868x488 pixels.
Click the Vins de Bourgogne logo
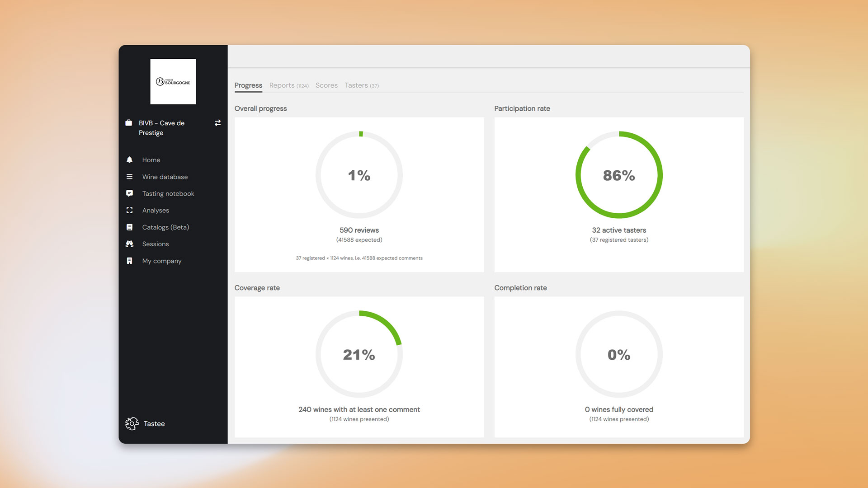click(x=173, y=81)
